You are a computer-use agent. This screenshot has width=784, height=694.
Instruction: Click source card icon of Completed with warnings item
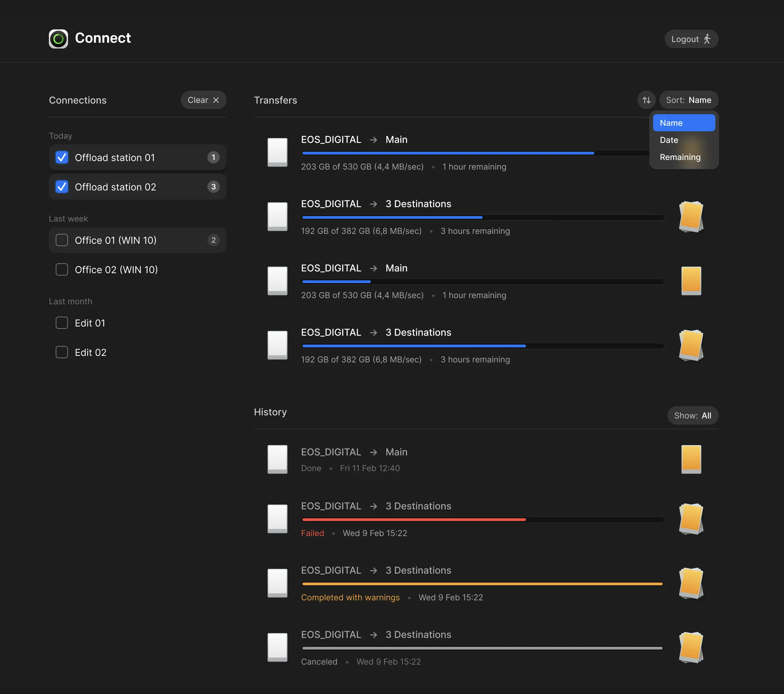coord(277,583)
